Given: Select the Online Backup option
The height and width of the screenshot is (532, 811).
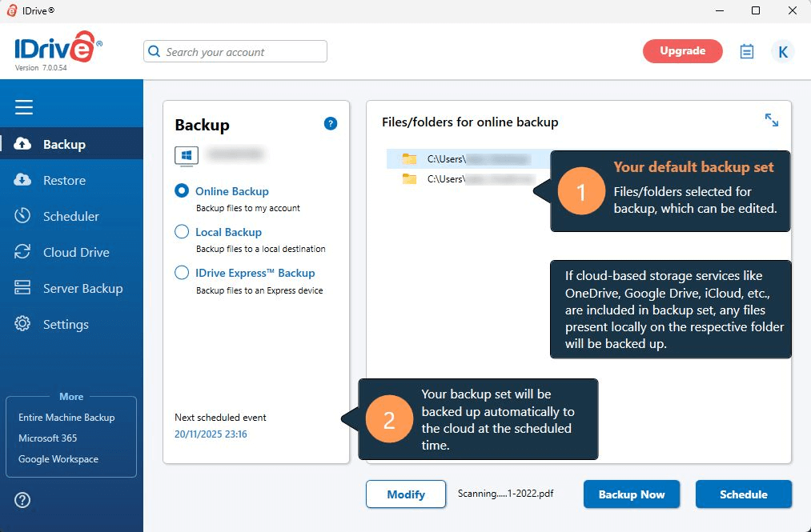Looking at the screenshot, I should (181, 191).
